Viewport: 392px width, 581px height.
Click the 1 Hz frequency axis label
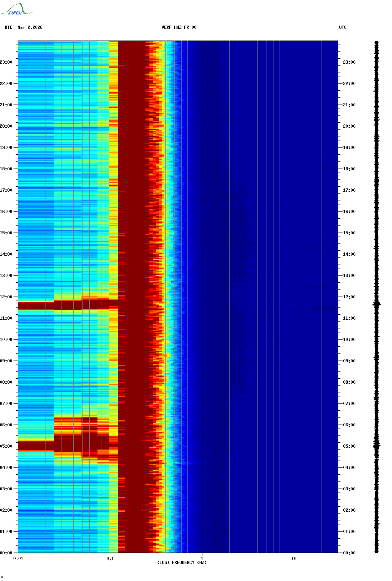tap(202, 559)
